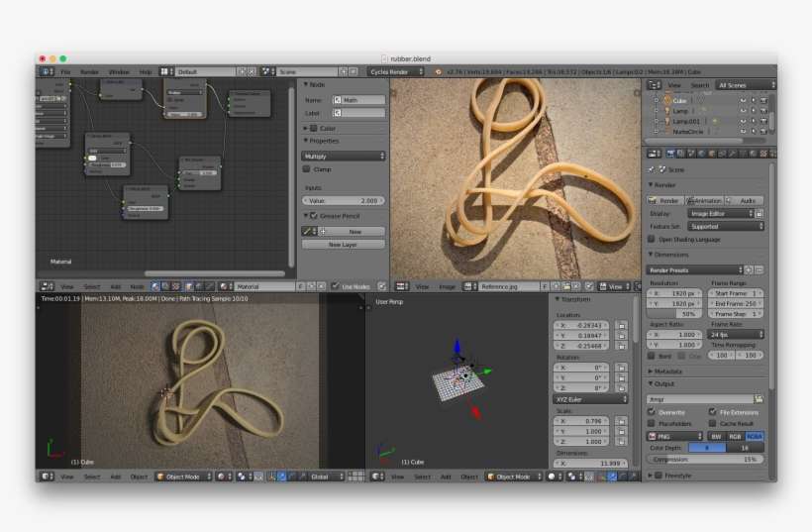Viewport: 812px width, 532px height.
Task: Open the Cycles Render engine dropdown
Action: [396, 72]
